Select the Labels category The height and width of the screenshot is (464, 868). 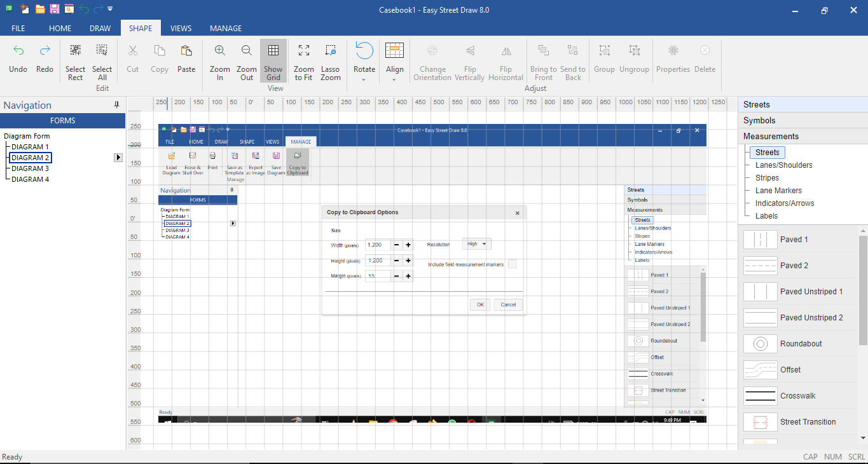point(767,216)
